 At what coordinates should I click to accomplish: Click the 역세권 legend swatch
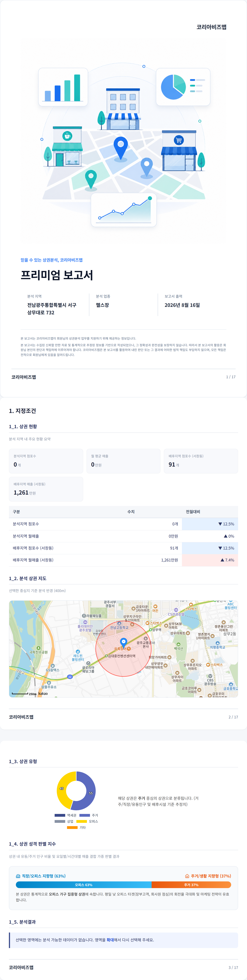coord(60,815)
